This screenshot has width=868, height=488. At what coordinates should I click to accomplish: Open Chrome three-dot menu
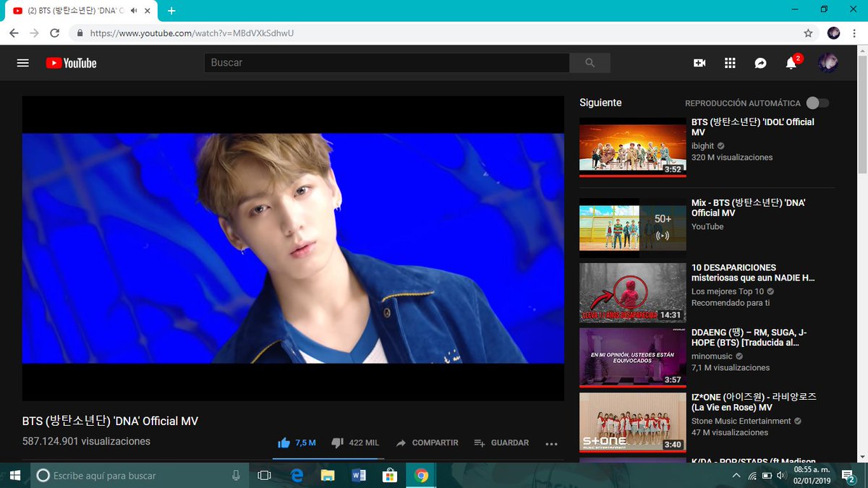855,33
